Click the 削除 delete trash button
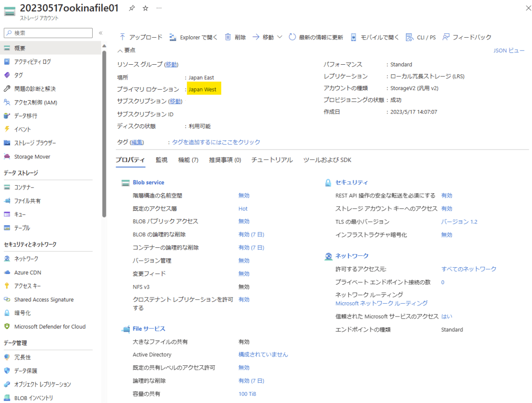 (235, 37)
